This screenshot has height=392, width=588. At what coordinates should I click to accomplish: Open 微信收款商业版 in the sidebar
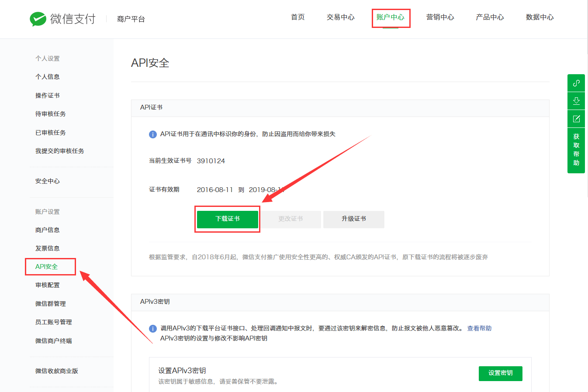pyautogui.click(x=57, y=371)
